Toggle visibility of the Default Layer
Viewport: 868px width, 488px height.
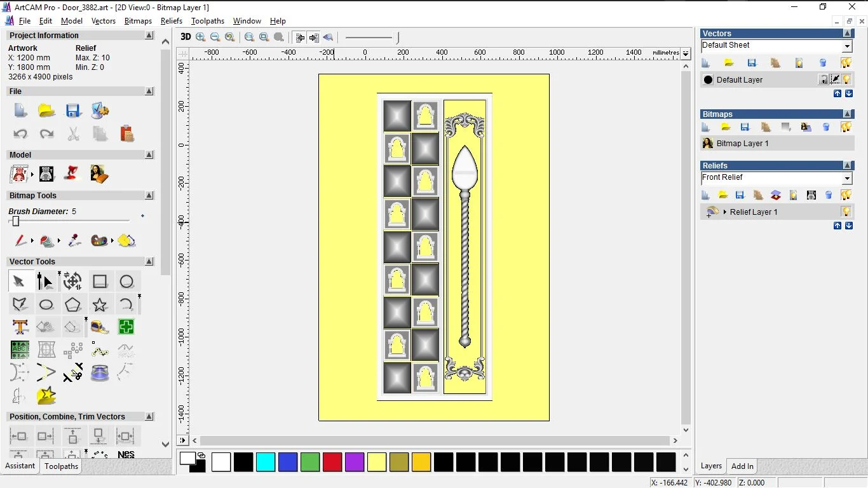point(847,79)
